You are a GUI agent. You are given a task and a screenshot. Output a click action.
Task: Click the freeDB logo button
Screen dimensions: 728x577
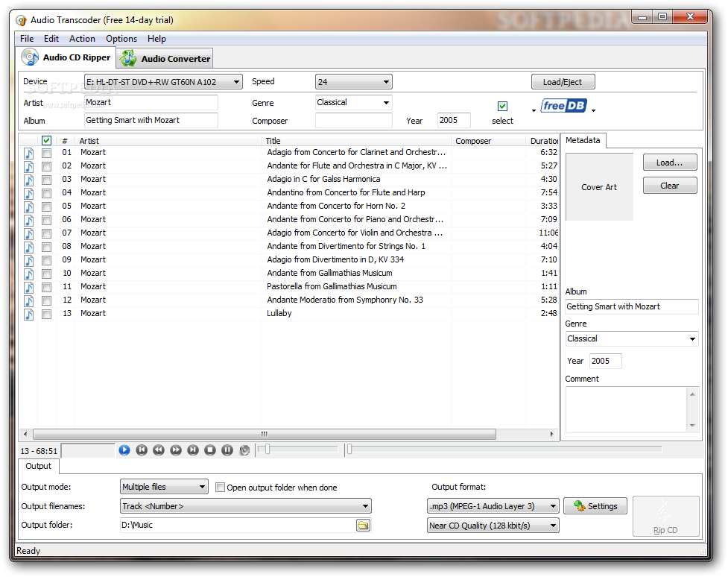tap(563, 106)
